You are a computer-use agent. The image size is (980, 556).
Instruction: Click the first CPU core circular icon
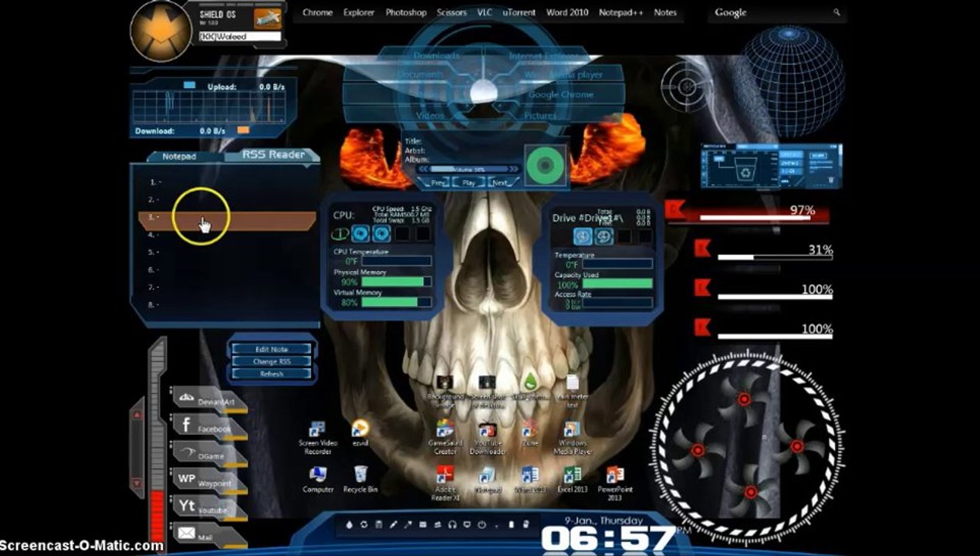[x=360, y=233]
